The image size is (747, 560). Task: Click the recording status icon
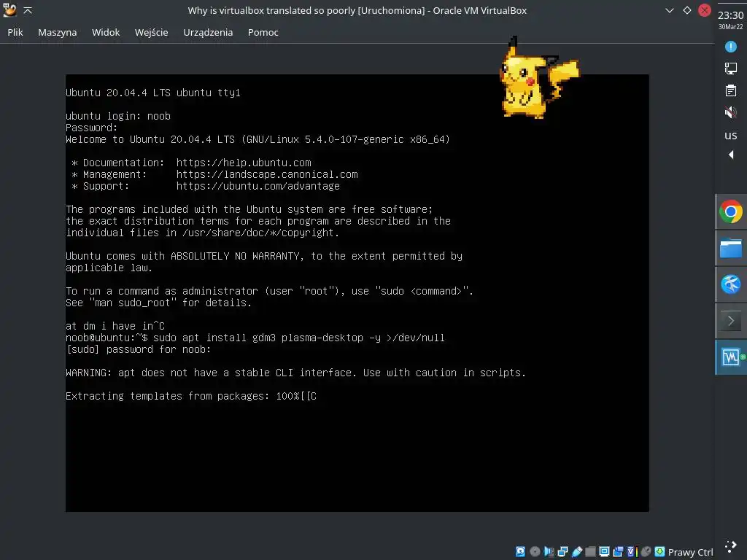pos(618,551)
